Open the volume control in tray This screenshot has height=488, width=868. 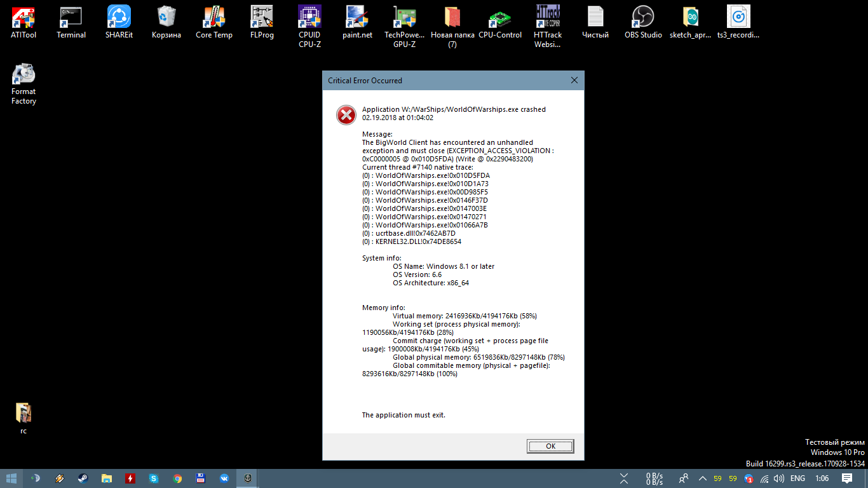point(779,478)
